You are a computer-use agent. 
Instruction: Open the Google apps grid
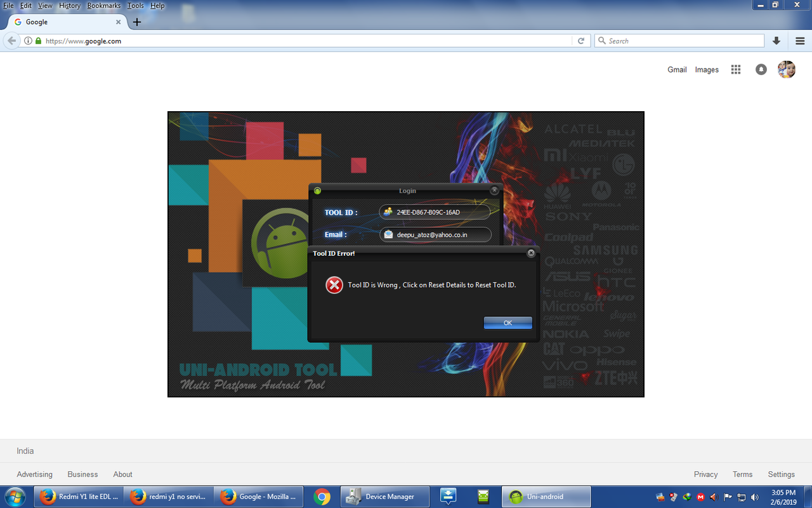(736, 70)
